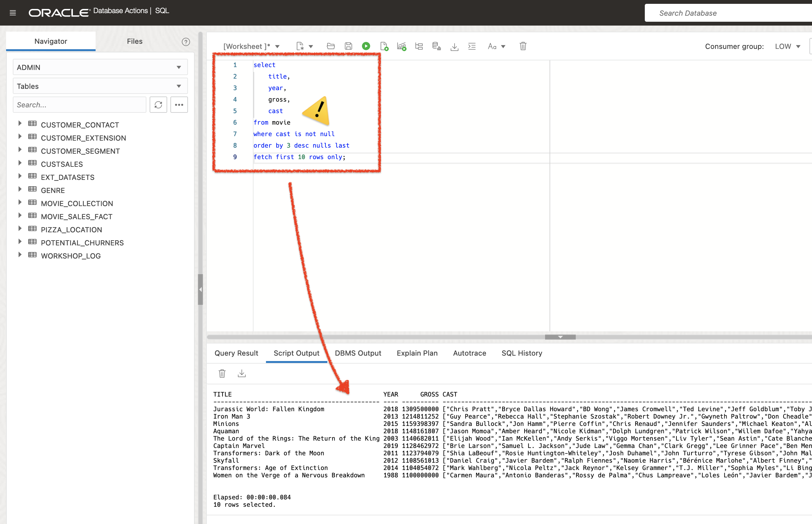
Task: Expand the GENRE table node
Action: pyautogui.click(x=20, y=189)
